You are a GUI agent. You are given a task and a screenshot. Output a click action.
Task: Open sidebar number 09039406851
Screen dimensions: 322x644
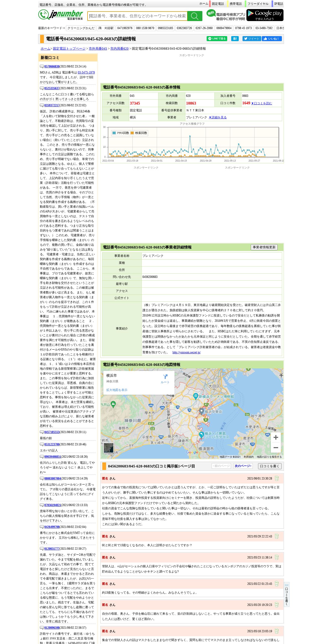(53, 457)
